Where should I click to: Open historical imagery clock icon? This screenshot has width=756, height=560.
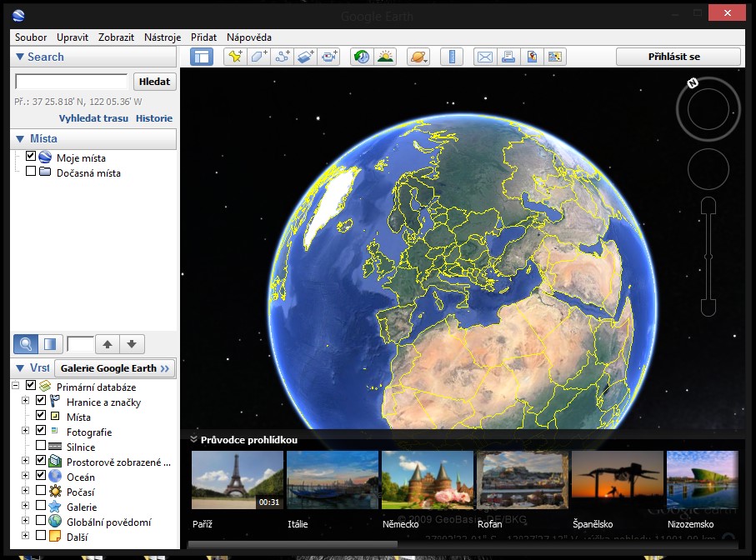pos(362,57)
